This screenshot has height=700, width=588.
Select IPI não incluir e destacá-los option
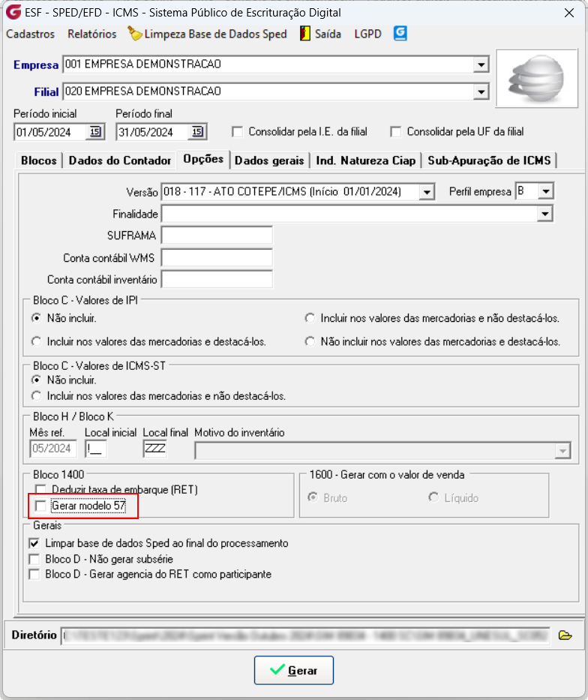pos(310,341)
